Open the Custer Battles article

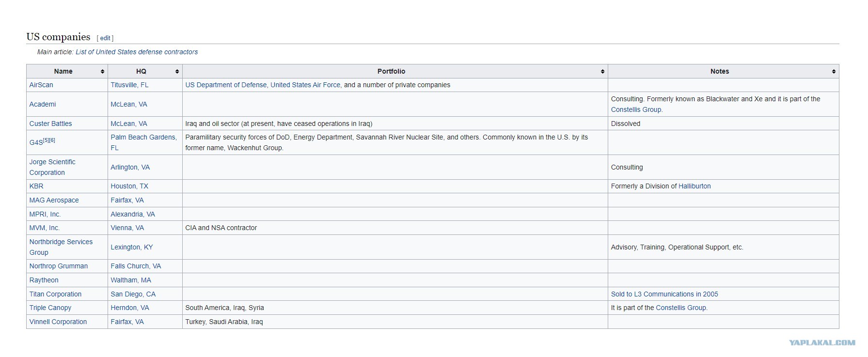(50, 124)
